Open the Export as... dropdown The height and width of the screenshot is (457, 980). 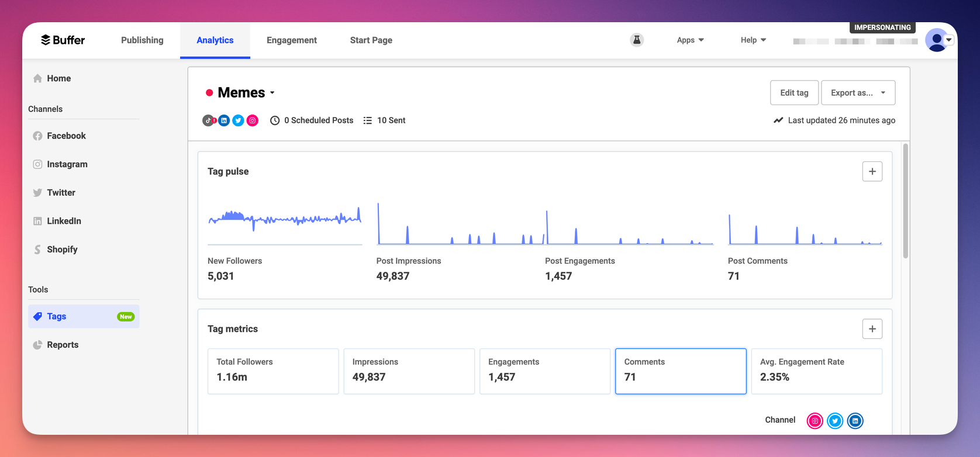pos(858,93)
